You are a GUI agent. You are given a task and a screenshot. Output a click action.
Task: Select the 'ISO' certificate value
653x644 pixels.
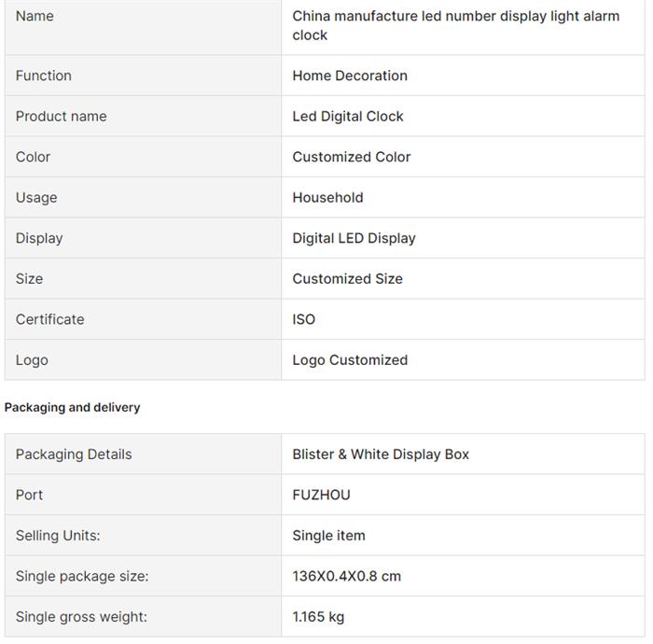pyautogui.click(x=304, y=319)
